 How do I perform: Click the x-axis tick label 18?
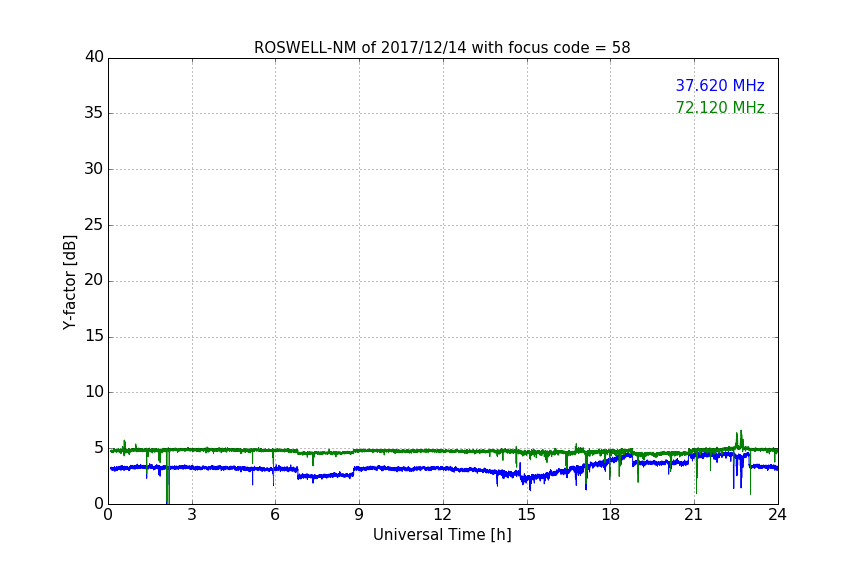[611, 515]
